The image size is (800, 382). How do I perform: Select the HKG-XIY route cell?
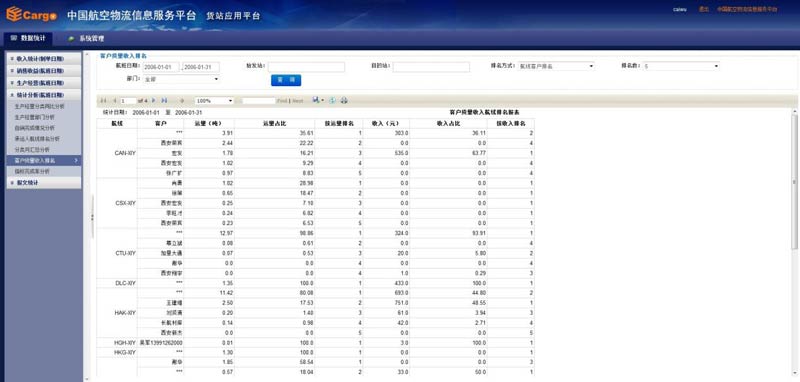[x=117, y=352]
